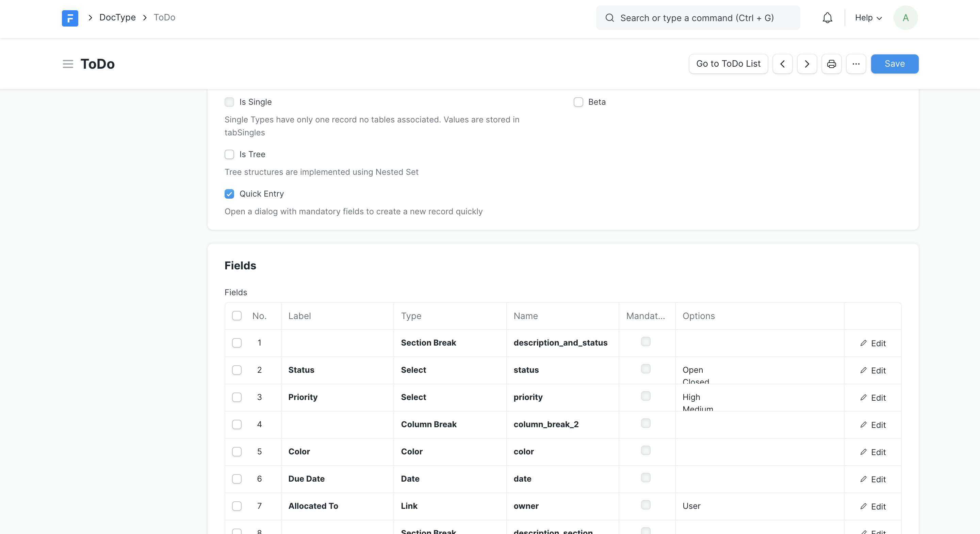Screen dimensions: 980x534
Task: Check the Beta checkbox
Action: [578, 102]
